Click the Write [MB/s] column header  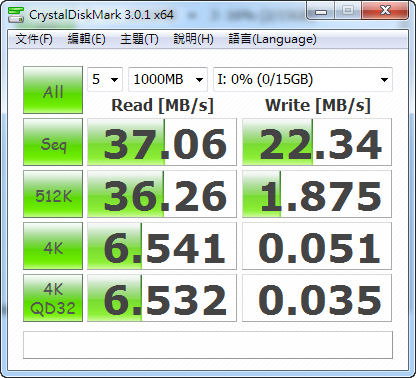point(318,105)
